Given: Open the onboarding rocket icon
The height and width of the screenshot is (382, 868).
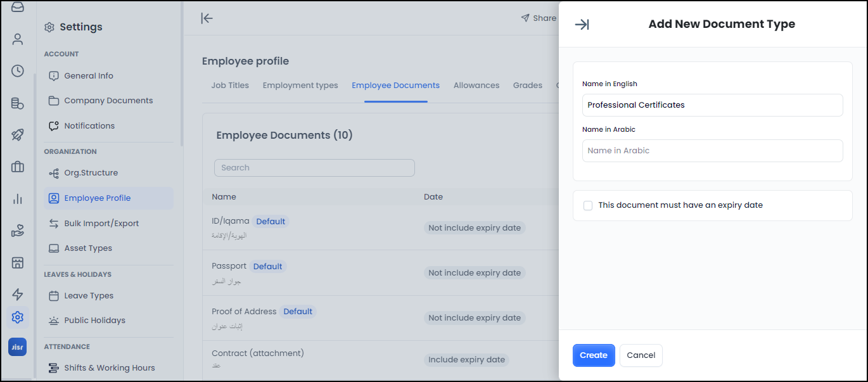Looking at the screenshot, I should (x=17, y=135).
